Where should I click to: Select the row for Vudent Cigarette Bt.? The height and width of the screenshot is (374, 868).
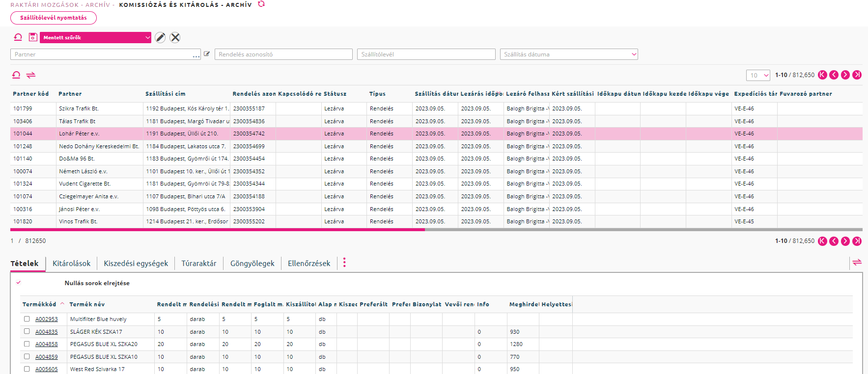pos(436,184)
